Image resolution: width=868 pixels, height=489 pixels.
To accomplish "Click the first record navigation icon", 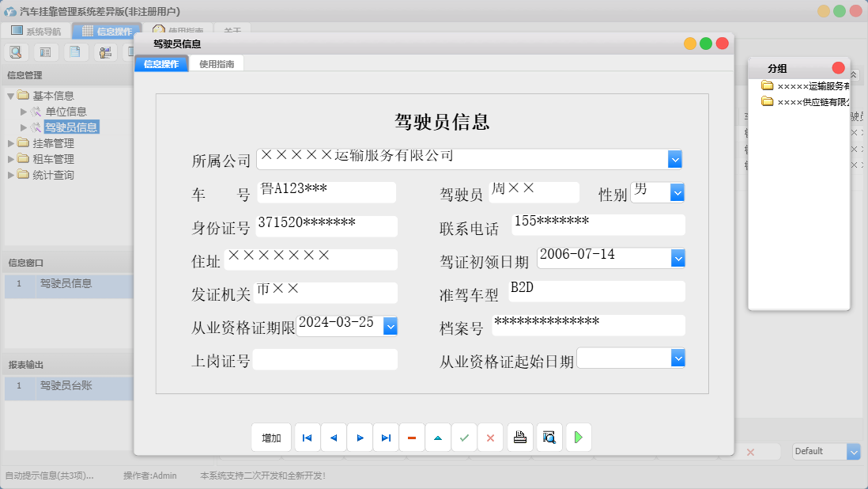I will [307, 437].
